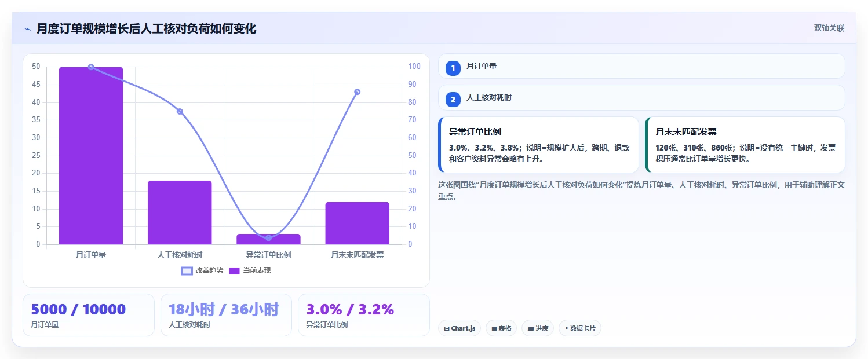Click the Chart.js tag
The image size is (868, 359).
pos(459,328)
